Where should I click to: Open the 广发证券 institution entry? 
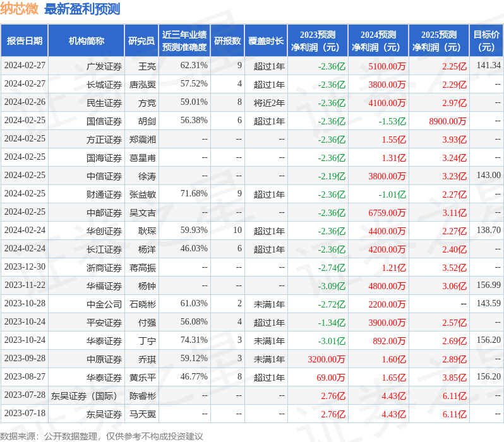click(x=104, y=66)
